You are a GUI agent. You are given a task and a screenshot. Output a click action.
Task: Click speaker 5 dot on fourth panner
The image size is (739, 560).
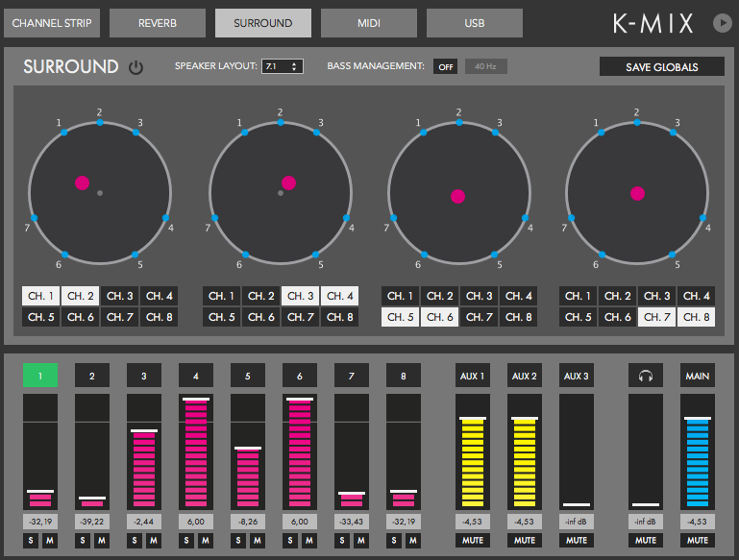672,255
